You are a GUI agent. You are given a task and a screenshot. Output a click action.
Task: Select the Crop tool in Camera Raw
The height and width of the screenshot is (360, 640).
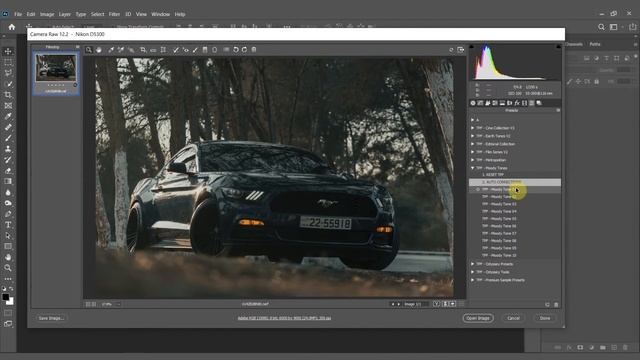(x=143, y=50)
